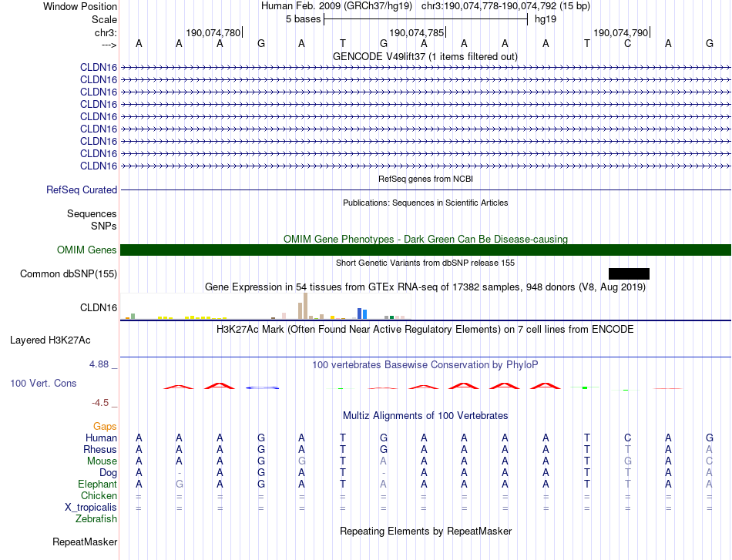
Task: Click Gene Expression in 54 tissues title
Action: coord(425,287)
